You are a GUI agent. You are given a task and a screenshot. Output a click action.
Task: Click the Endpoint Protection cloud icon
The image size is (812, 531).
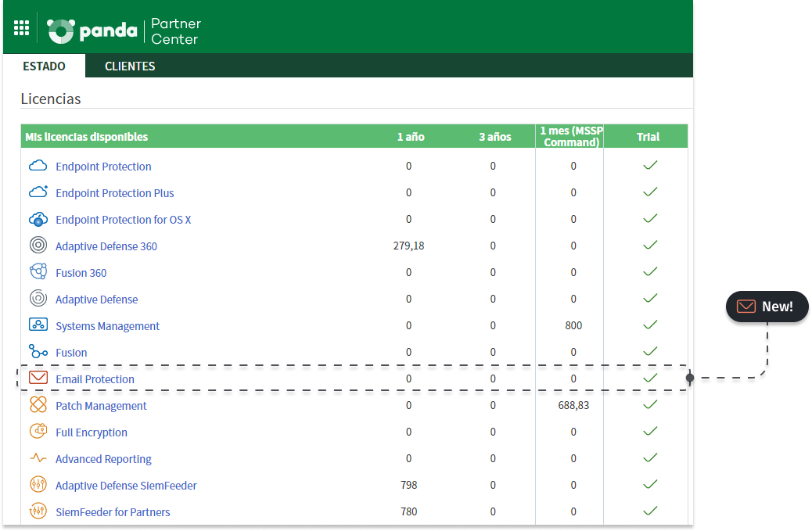tap(38, 166)
